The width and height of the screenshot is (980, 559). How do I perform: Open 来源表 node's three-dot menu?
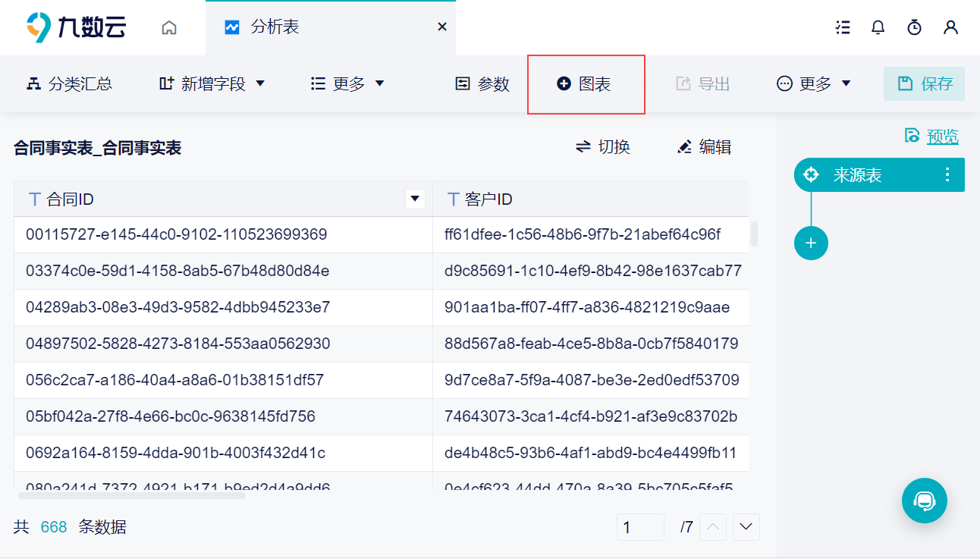tap(947, 175)
